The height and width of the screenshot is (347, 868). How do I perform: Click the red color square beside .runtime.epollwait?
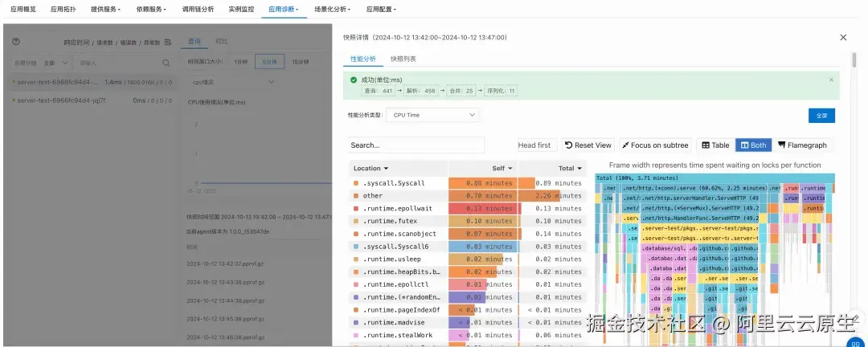[x=355, y=209]
